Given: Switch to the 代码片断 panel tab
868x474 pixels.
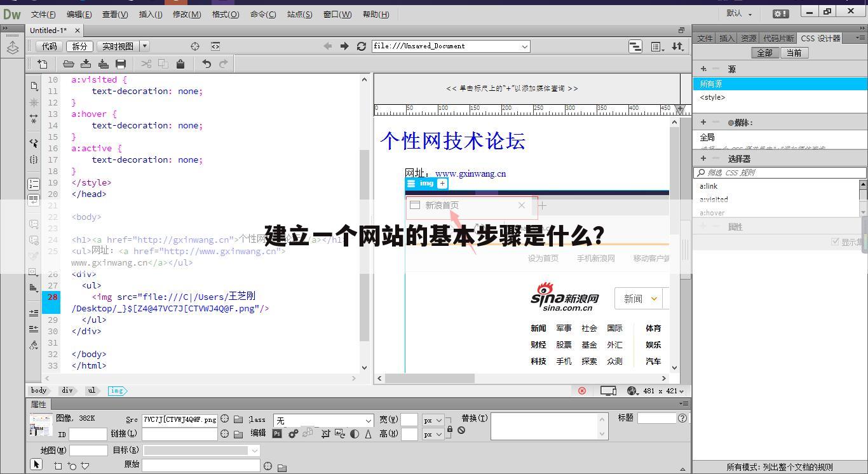Looking at the screenshot, I should [x=778, y=39].
